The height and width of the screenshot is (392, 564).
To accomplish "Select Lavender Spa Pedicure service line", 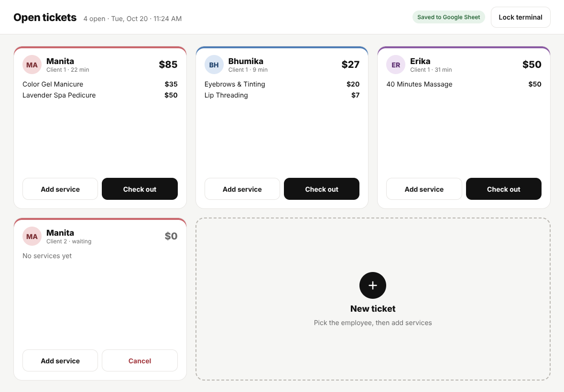I will point(100,95).
